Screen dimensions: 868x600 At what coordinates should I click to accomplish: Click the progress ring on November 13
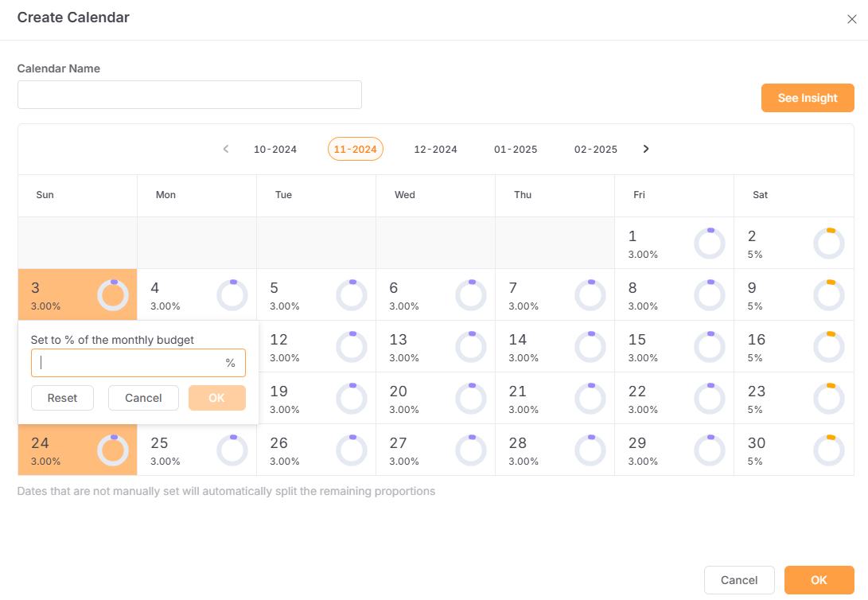(470, 347)
